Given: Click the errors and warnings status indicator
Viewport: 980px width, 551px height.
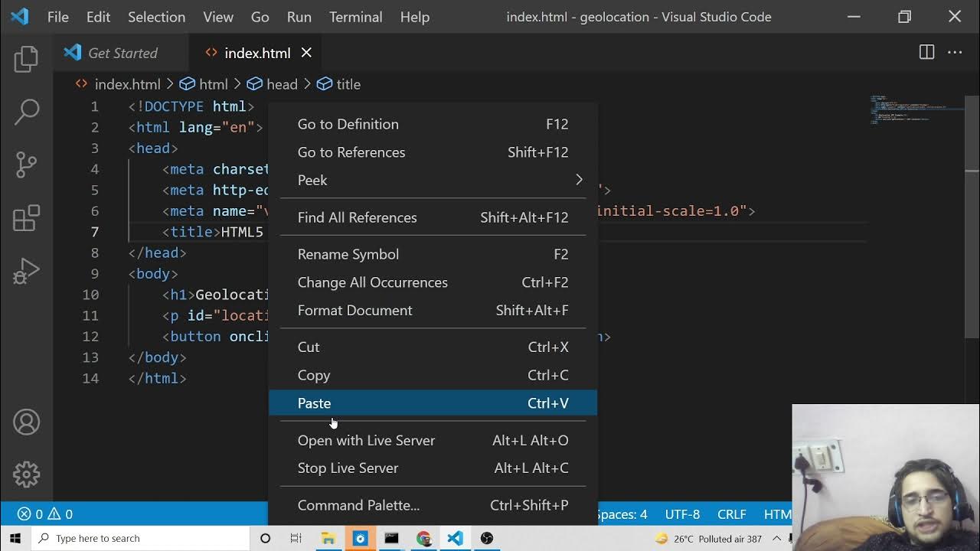Looking at the screenshot, I should [45, 514].
